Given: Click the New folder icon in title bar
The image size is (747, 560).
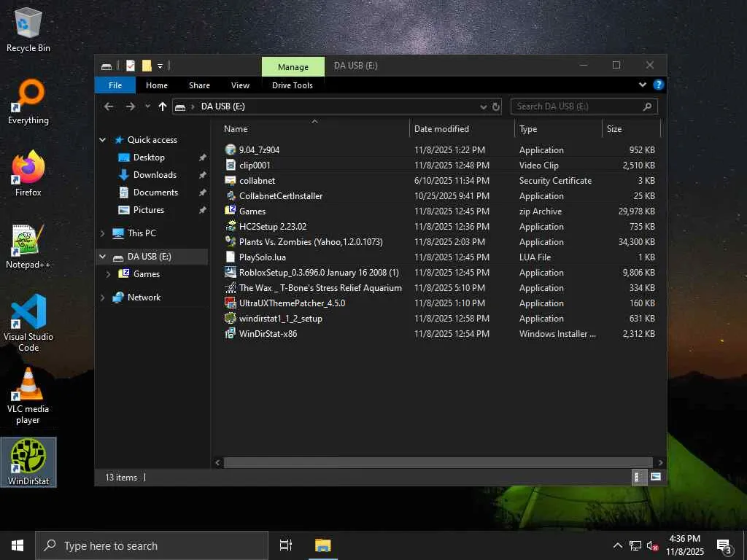Looking at the screenshot, I should click(x=147, y=66).
